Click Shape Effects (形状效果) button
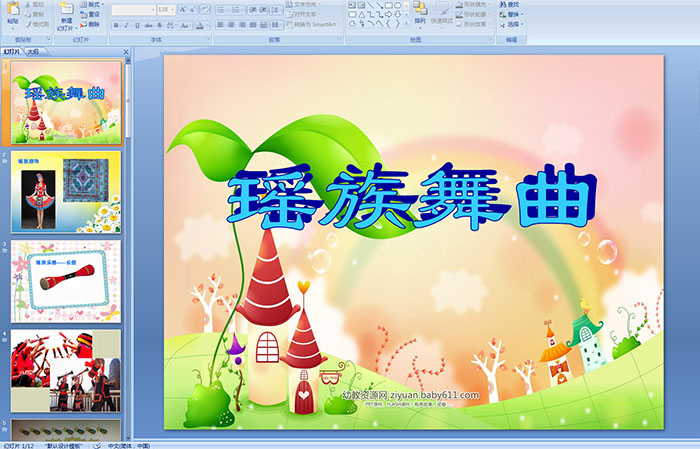This screenshot has height=449, width=700. click(473, 24)
